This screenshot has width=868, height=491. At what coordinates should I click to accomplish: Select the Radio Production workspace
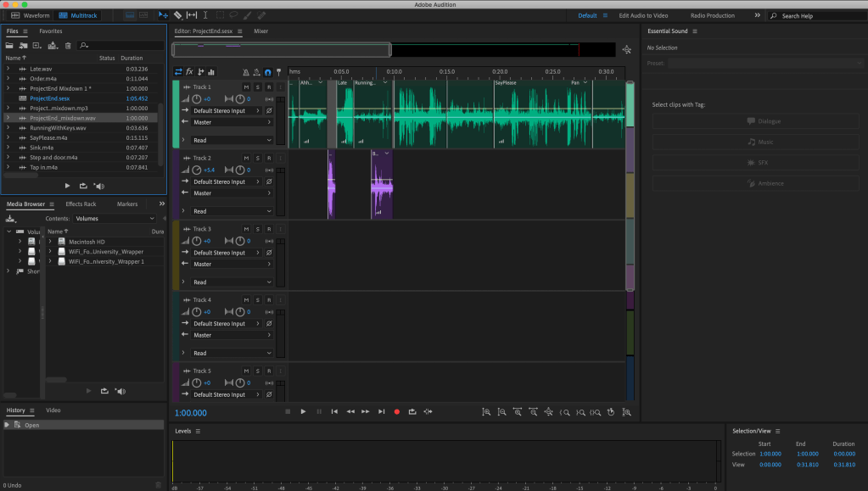pos(712,15)
